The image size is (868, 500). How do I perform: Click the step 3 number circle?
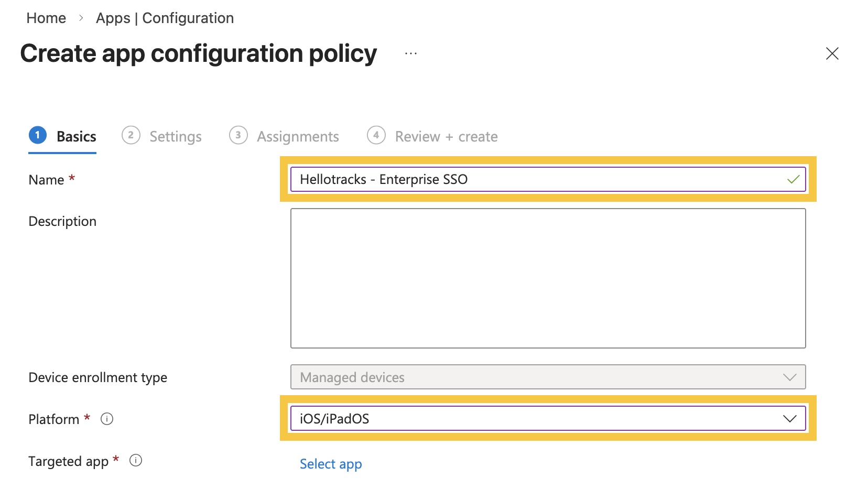click(238, 135)
